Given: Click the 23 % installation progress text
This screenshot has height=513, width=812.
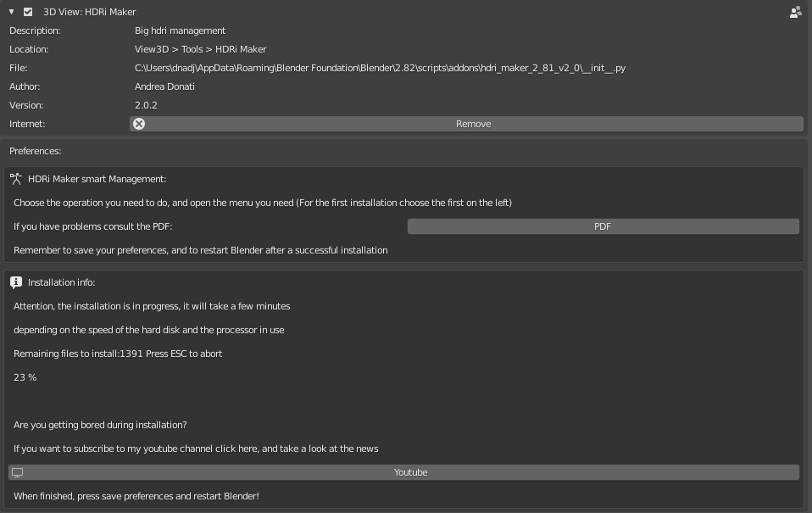Looking at the screenshot, I should pos(25,378).
